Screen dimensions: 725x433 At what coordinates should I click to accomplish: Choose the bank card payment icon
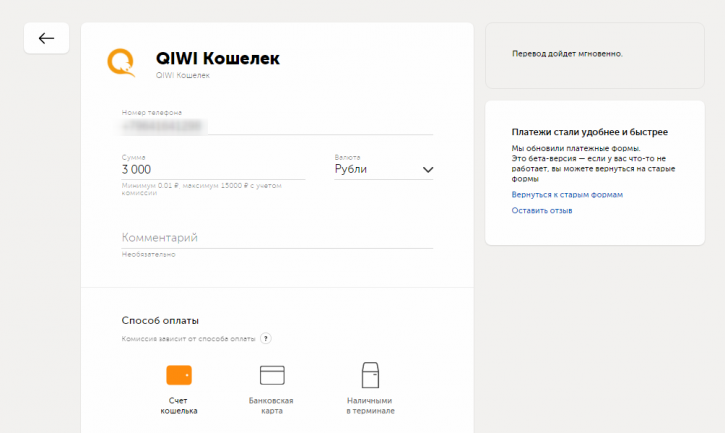coord(272,375)
